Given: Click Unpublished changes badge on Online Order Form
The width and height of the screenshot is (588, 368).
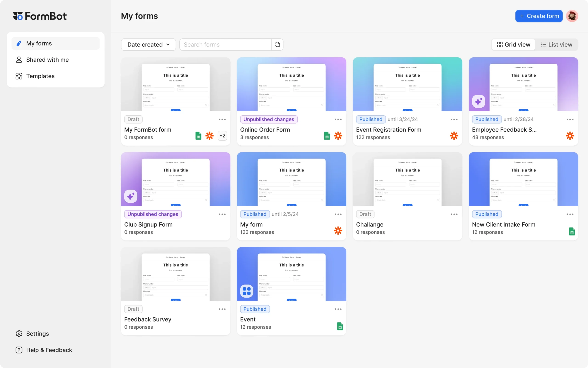Looking at the screenshot, I should click(x=269, y=119).
